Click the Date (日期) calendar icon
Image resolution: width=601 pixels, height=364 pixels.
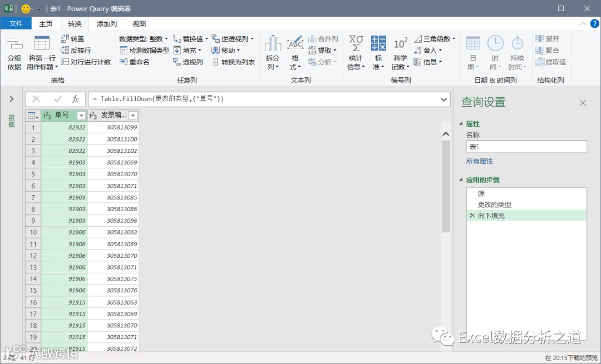click(x=473, y=43)
